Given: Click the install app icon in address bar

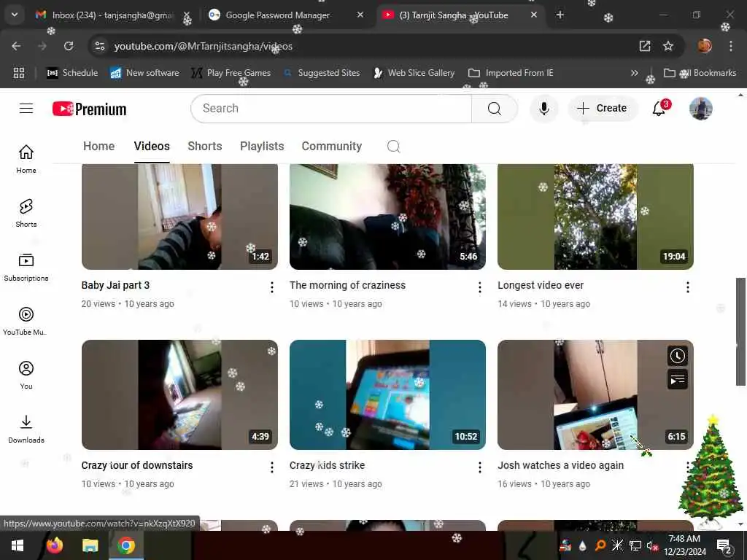Looking at the screenshot, I should point(645,46).
